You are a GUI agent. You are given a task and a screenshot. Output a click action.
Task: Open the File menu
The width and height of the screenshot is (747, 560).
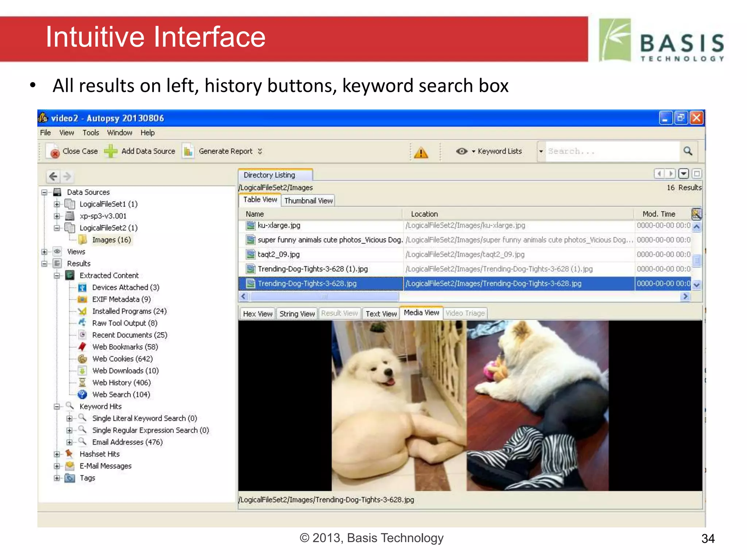click(x=45, y=133)
